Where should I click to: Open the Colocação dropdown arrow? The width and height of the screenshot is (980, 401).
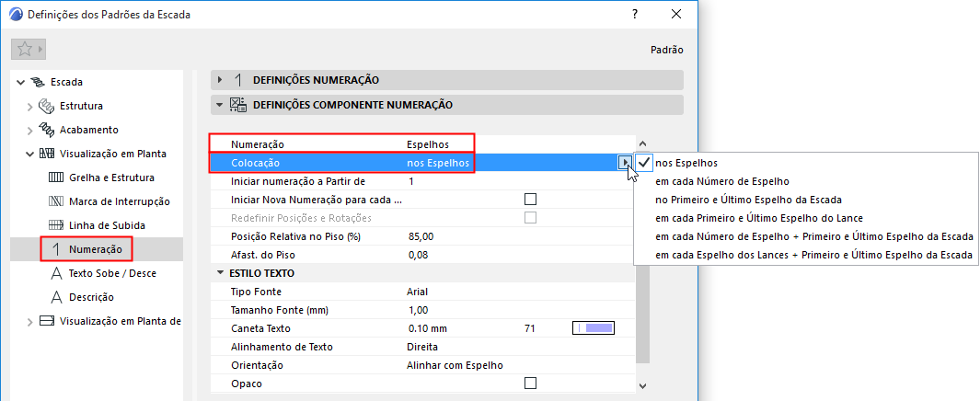(625, 163)
